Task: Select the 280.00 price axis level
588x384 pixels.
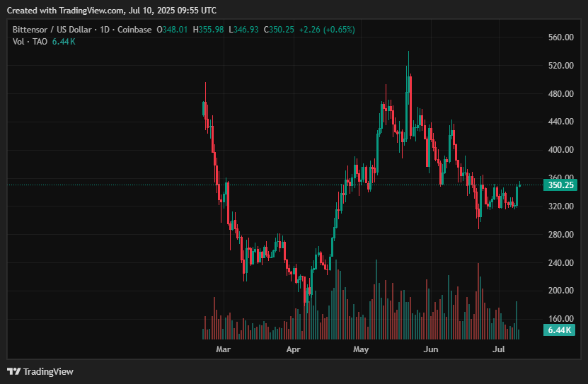Action: pos(560,235)
